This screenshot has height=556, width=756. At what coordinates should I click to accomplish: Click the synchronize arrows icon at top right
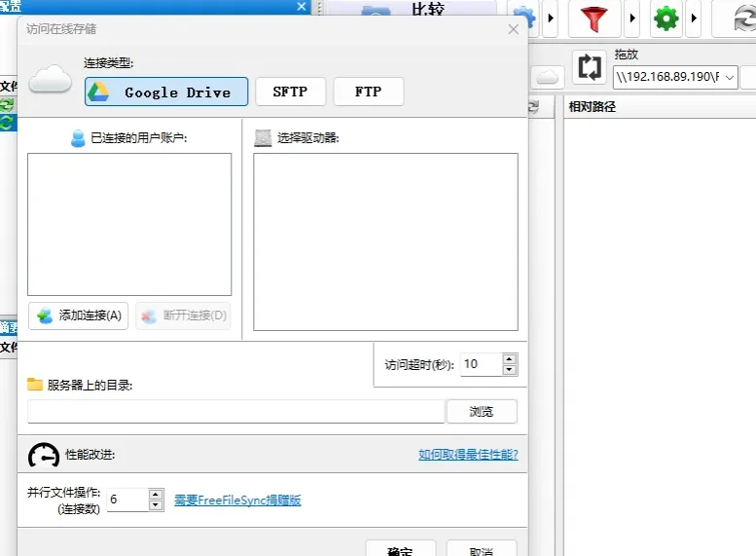pyautogui.click(x=744, y=19)
